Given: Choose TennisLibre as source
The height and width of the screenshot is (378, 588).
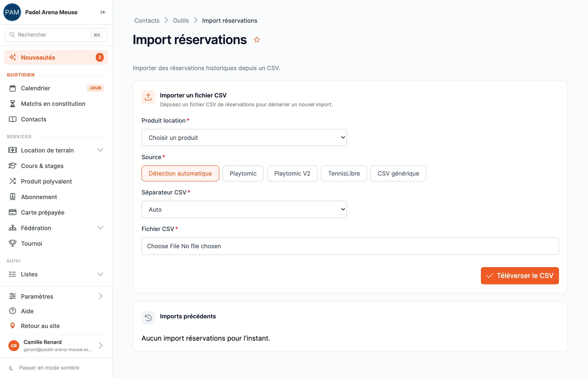Looking at the screenshot, I should (344, 173).
